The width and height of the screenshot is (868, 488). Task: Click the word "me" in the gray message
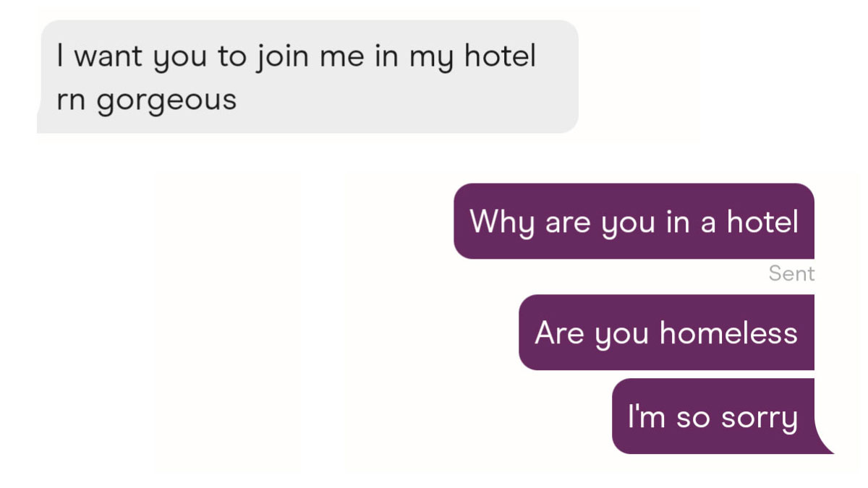[x=341, y=58]
